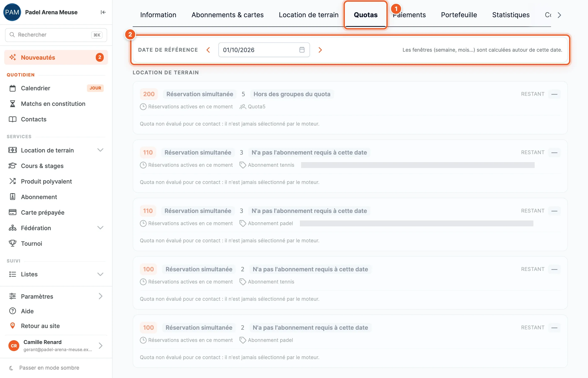This screenshot has width=588, height=378.
Task: Open the Location de terrain tab
Action: pyautogui.click(x=308, y=15)
